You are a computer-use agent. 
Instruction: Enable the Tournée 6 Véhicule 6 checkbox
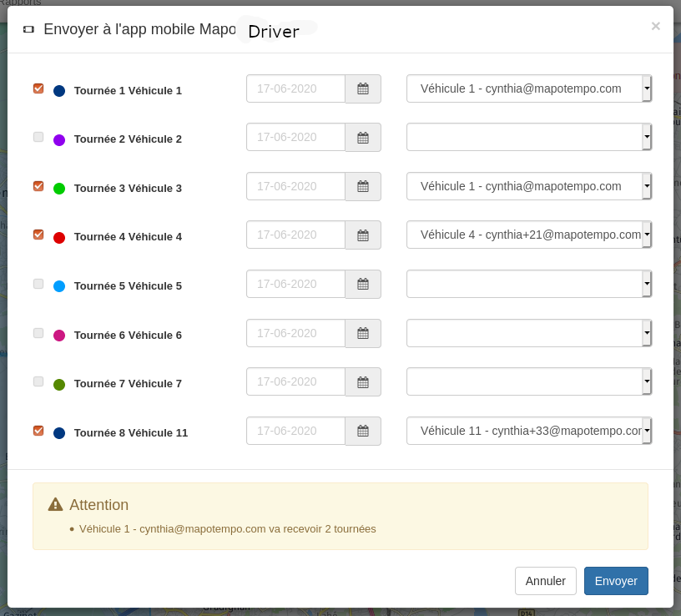click(x=38, y=333)
